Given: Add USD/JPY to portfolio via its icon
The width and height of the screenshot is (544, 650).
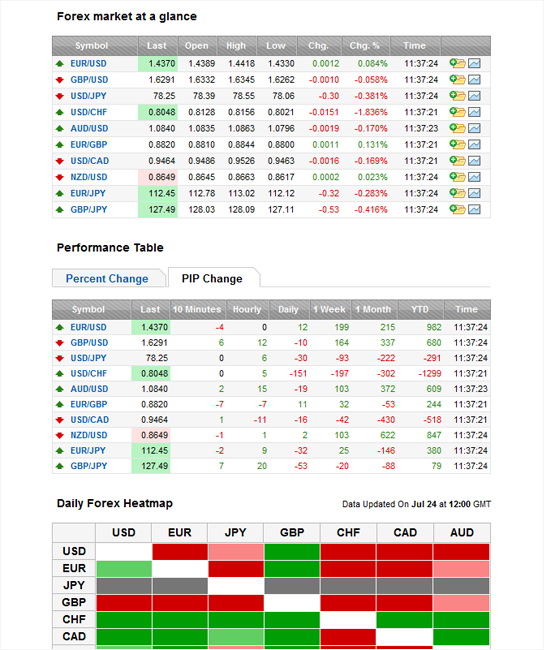Looking at the screenshot, I should pyautogui.click(x=457, y=96).
